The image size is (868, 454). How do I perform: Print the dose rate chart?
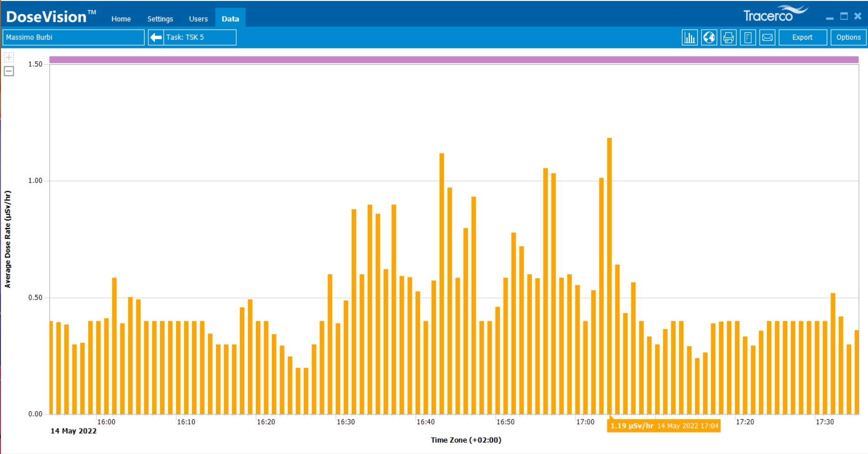(728, 37)
